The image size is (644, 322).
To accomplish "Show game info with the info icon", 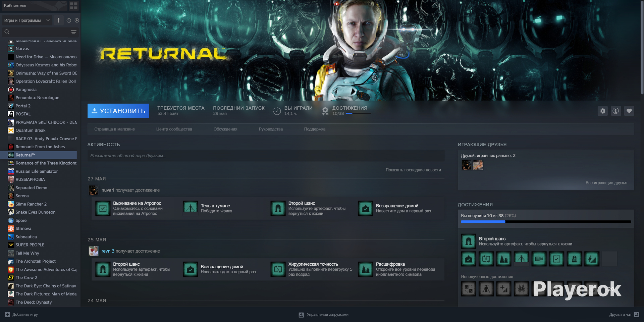I will coord(616,111).
